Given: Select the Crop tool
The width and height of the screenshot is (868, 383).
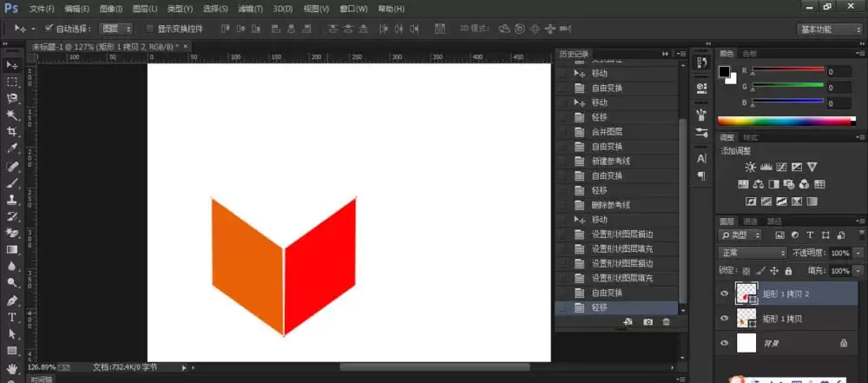Looking at the screenshot, I should (x=11, y=132).
